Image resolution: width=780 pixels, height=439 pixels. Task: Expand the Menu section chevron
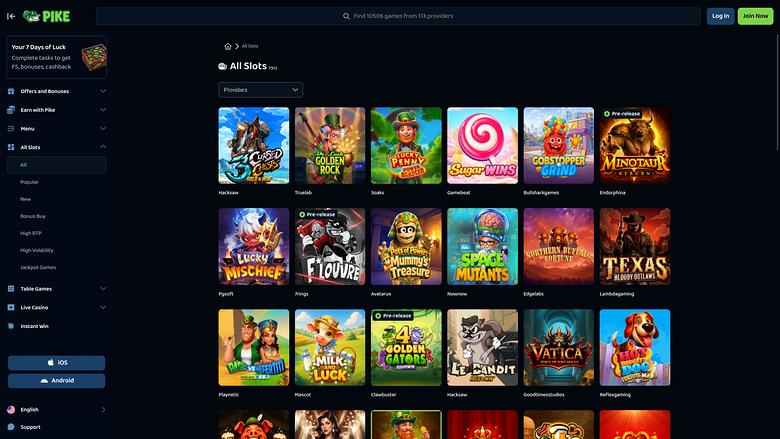click(103, 128)
